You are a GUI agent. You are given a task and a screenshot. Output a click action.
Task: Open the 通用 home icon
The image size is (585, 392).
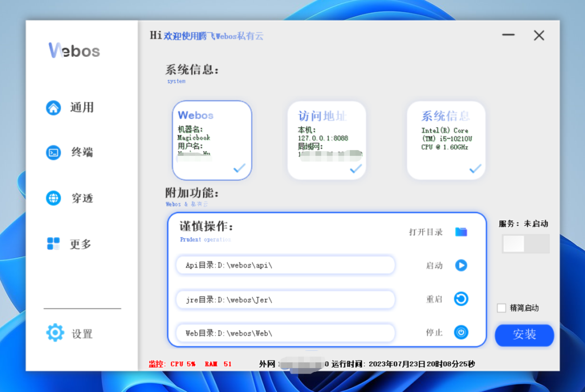point(53,108)
